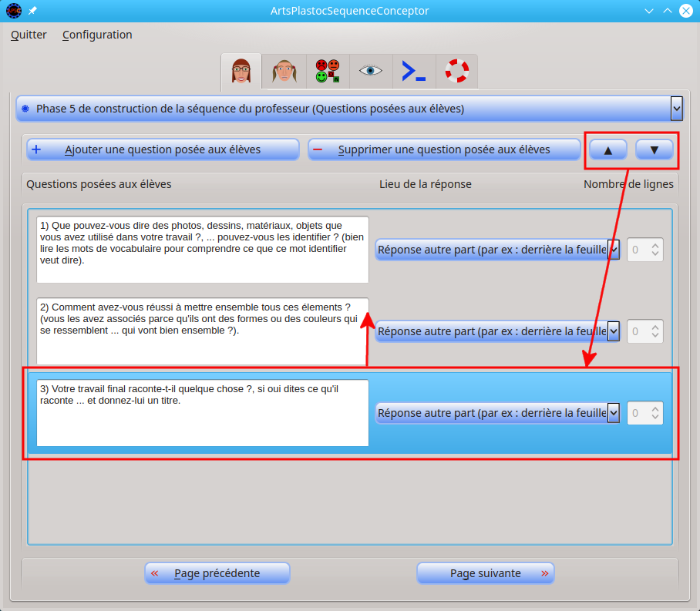This screenshot has width=700, height=611.
Task: Open the teacher tab with glasses face
Action: tap(241, 72)
